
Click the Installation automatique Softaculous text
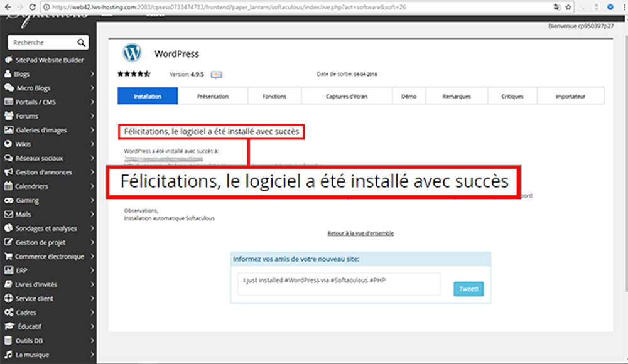tap(170, 218)
